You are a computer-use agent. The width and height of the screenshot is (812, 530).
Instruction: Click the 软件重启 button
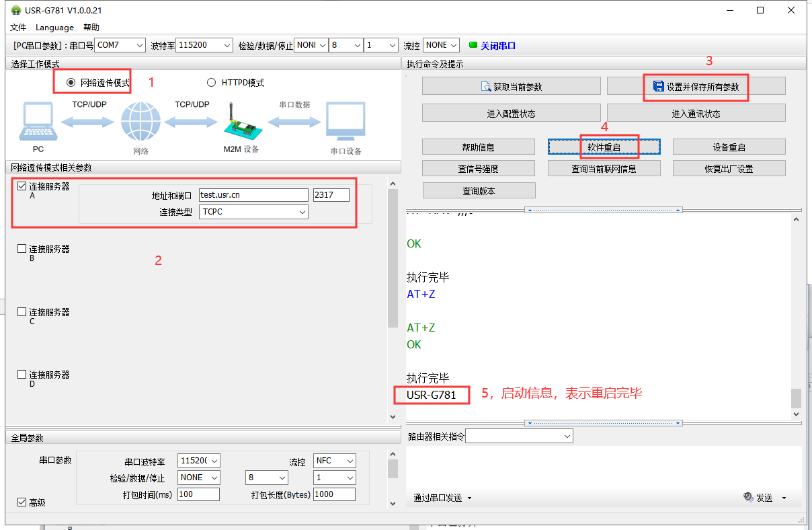click(604, 147)
